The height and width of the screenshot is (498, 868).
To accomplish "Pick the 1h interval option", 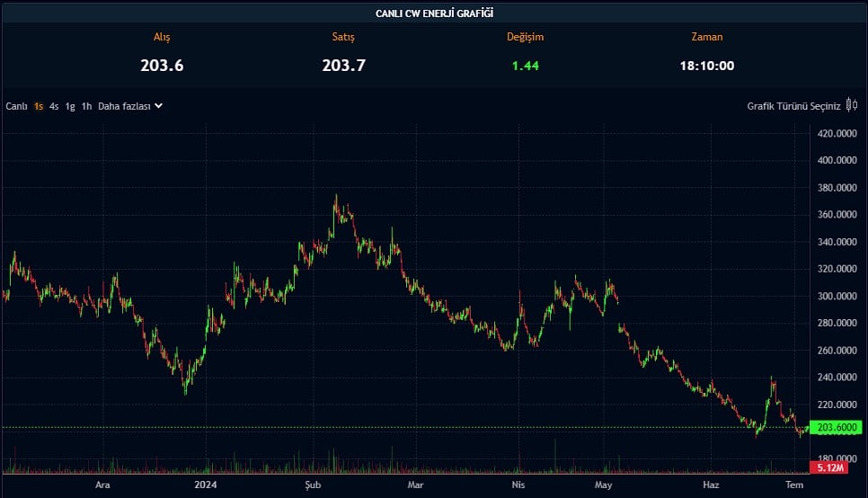I will coord(86,106).
